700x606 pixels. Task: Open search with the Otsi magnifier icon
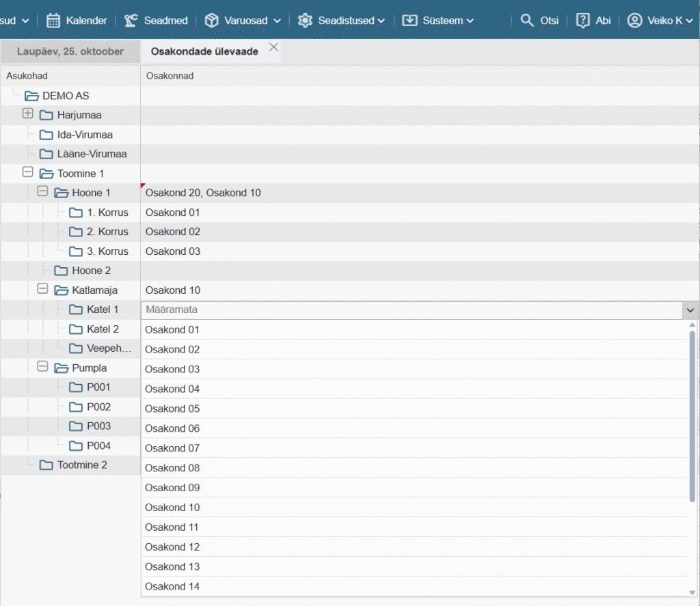pos(527,20)
